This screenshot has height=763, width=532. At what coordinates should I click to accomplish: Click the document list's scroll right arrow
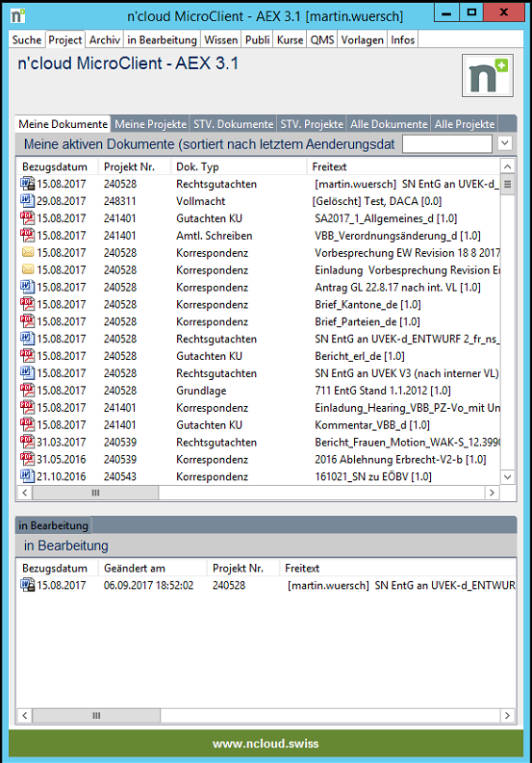tap(492, 493)
